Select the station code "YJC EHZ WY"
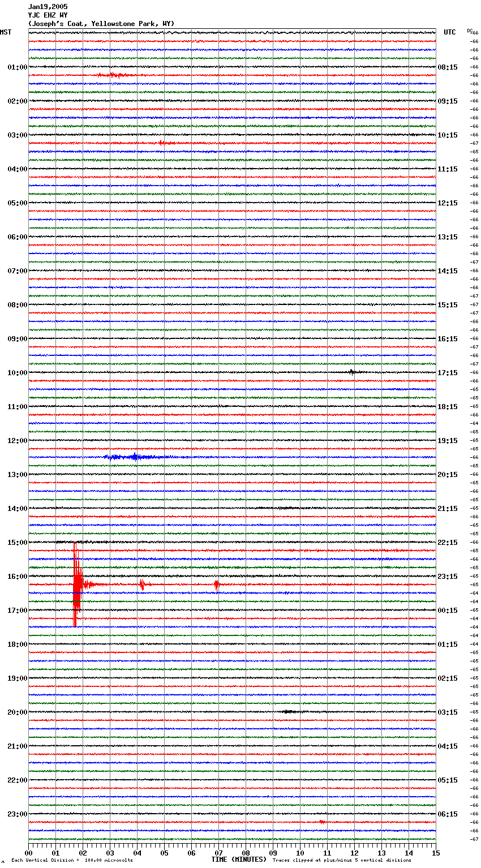This screenshot has width=481, height=868. pos(48,15)
